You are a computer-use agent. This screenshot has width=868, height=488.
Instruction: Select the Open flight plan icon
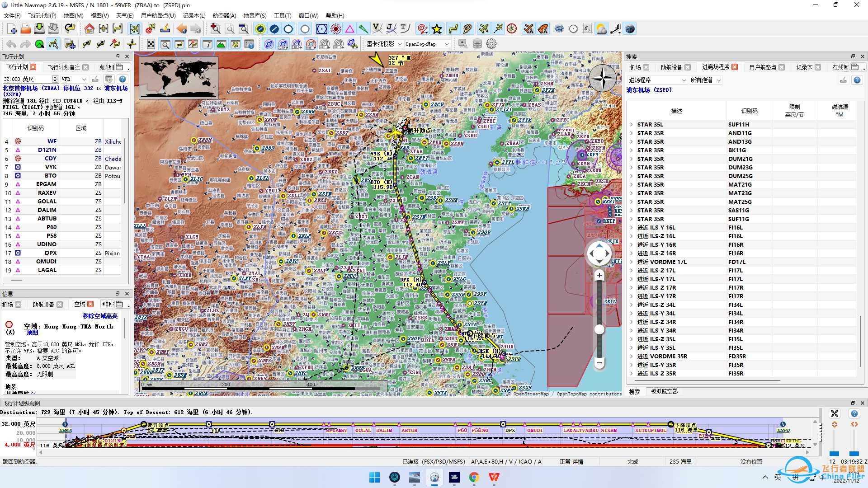tap(26, 28)
